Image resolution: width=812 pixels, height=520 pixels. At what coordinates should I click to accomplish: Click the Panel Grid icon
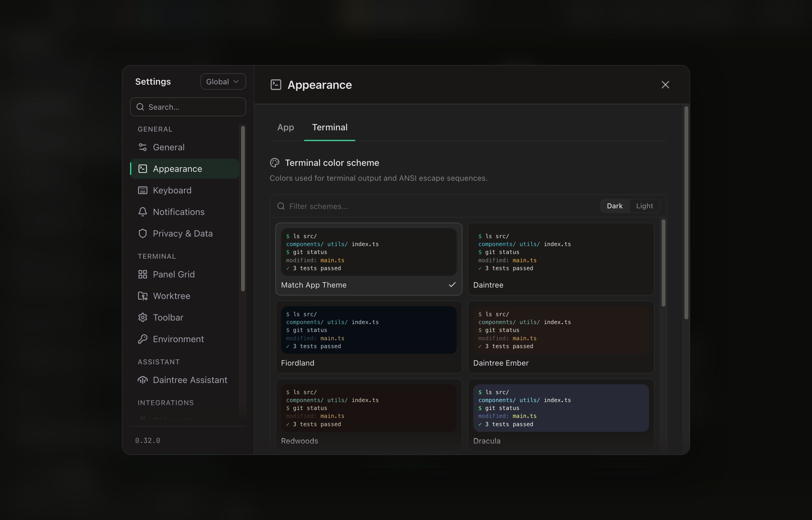[142, 275]
